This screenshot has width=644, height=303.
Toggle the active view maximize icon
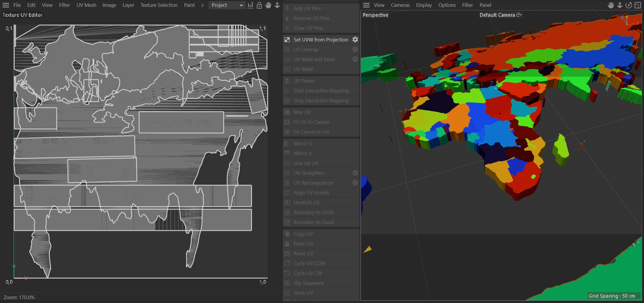click(x=637, y=5)
